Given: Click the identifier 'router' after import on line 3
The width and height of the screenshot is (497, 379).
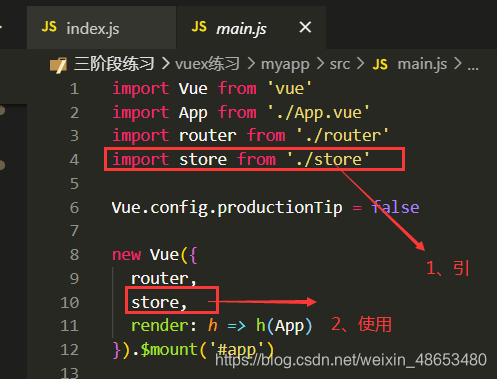Looking at the screenshot, I should pos(208,136).
